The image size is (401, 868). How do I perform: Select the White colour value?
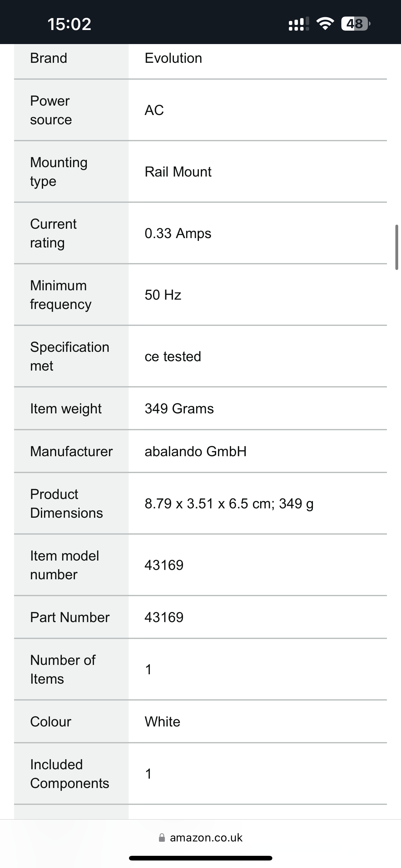(162, 722)
